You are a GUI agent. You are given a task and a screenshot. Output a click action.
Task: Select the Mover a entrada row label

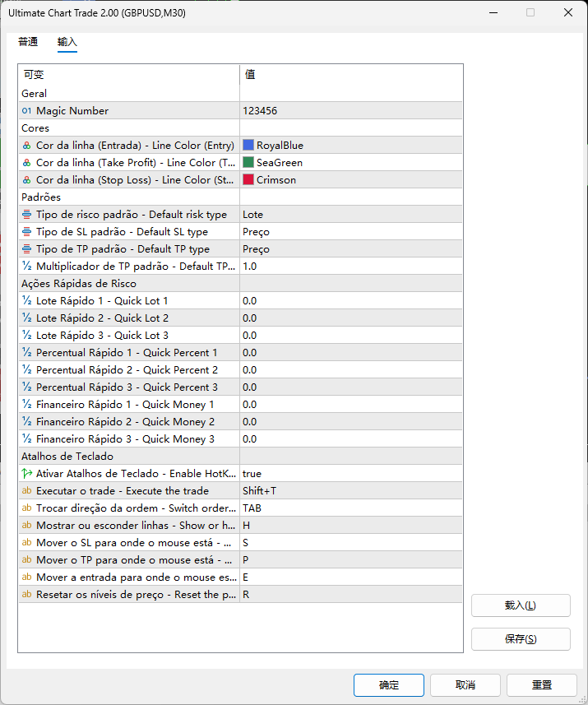click(137, 577)
